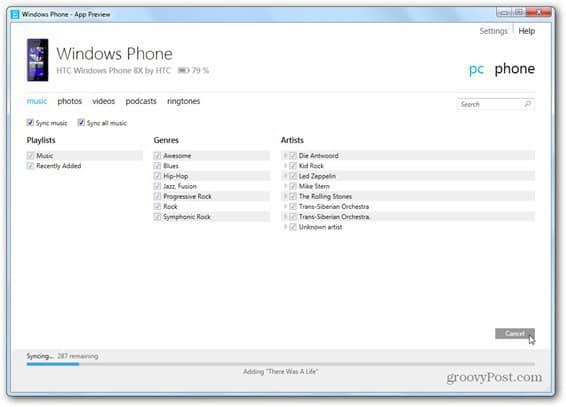Switch to the pc view

tap(476, 69)
